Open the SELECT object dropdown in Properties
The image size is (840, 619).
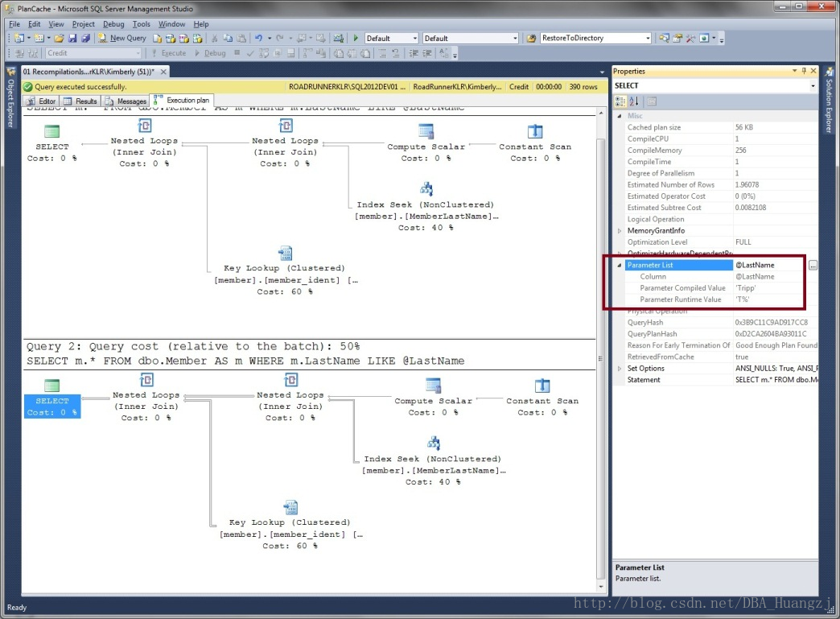coord(813,86)
